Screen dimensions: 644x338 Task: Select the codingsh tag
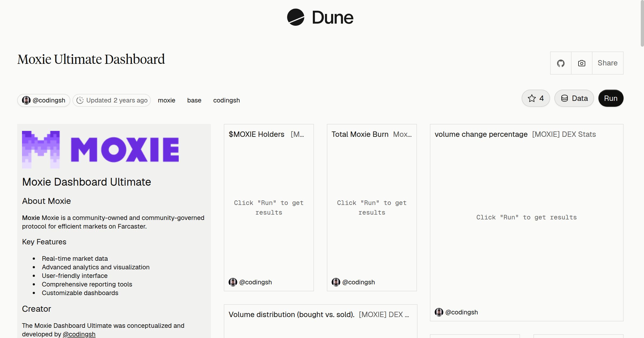pos(226,100)
